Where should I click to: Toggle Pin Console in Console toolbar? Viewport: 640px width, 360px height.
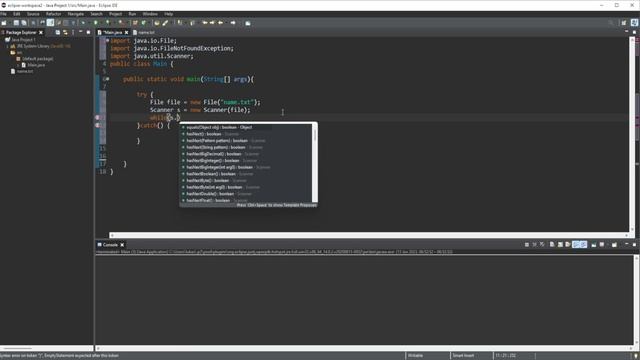pyautogui.click(x=594, y=244)
